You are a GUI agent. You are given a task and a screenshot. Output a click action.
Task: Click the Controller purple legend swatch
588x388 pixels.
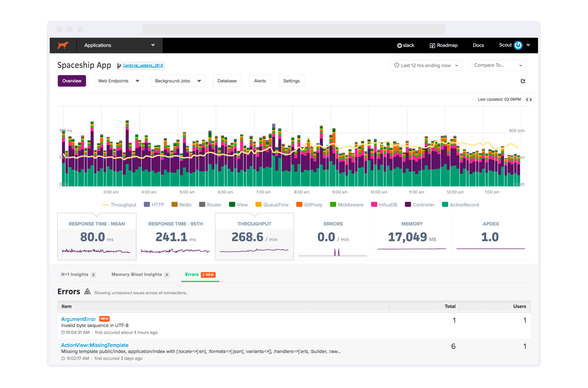click(x=408, y=205)
